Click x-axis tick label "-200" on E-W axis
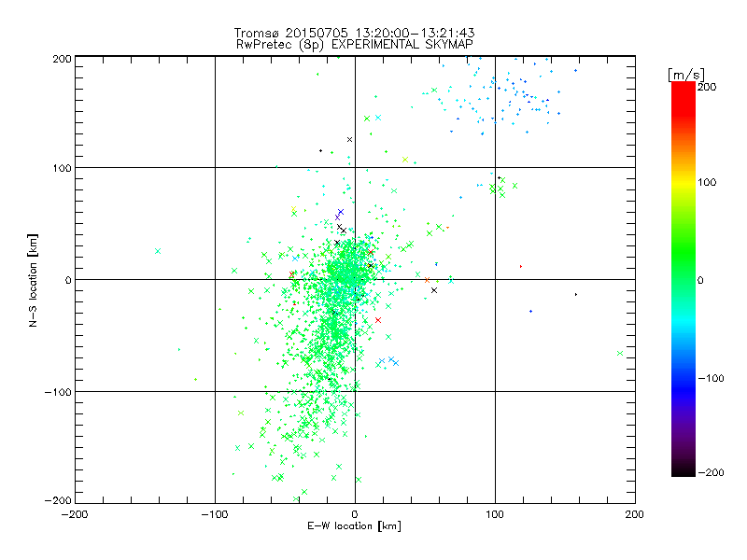Viewport: 747px width, 560px height. tap(75, 514)
